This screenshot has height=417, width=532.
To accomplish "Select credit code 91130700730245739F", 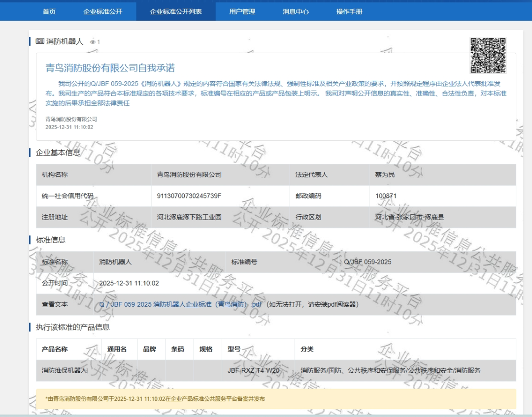I will point(189,196).
